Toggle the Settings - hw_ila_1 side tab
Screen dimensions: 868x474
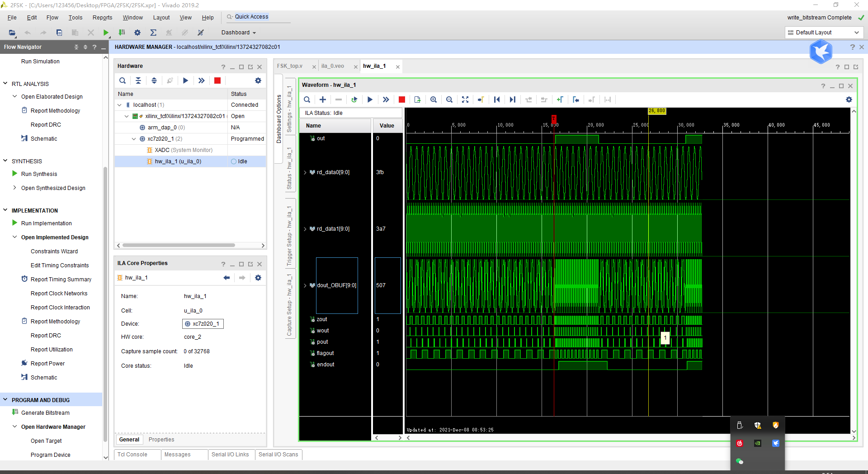point(289,109)
